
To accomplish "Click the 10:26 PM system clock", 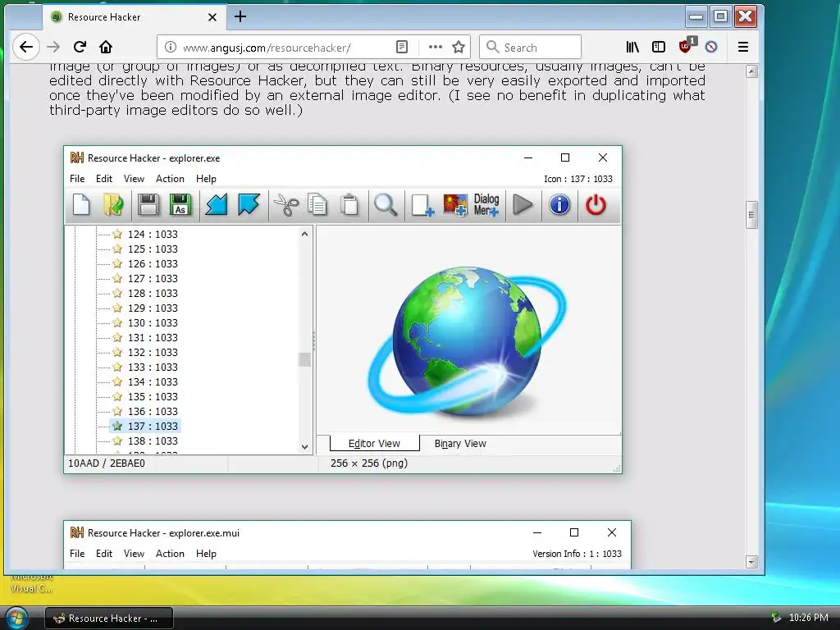I will point(808,618).
